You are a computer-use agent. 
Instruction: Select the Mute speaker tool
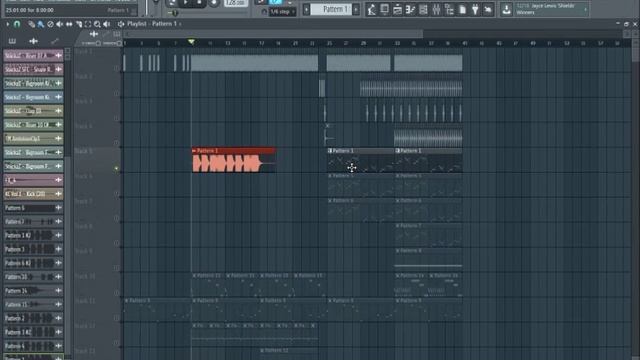(60, 24)
